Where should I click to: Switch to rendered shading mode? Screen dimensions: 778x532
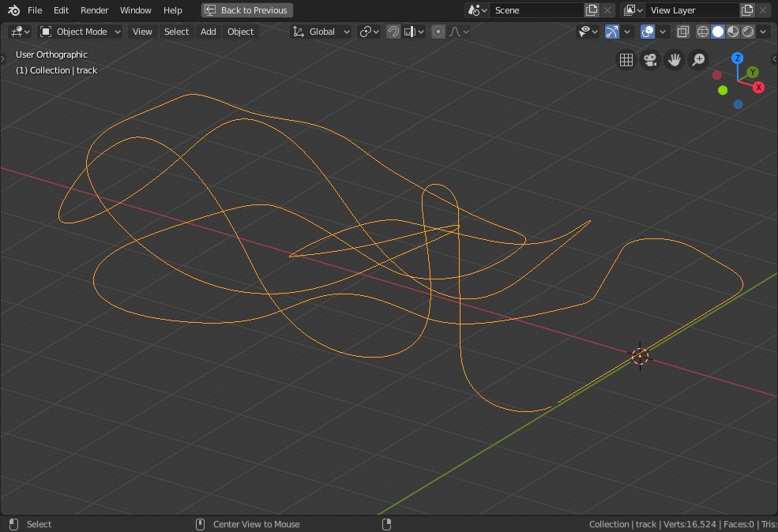(x=748, y=32)
